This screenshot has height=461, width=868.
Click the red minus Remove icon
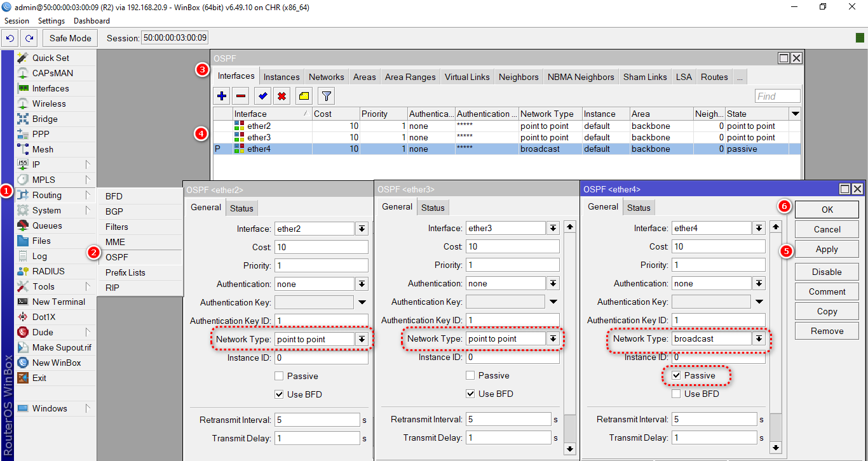241,97
